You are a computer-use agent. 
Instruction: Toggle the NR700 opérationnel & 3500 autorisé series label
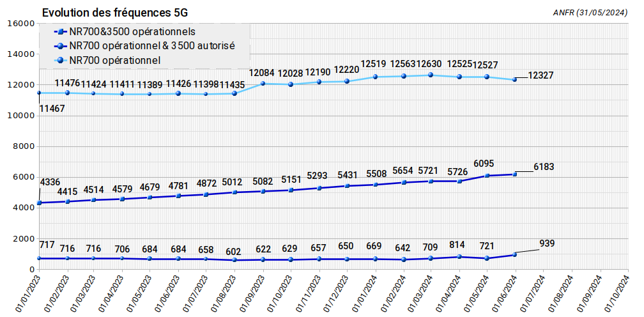[x=151, y=46]
